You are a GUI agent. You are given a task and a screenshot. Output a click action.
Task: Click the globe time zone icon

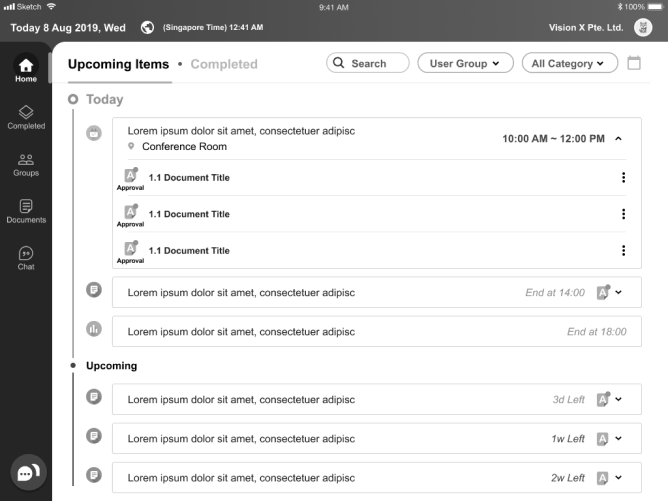pos(148,27)
